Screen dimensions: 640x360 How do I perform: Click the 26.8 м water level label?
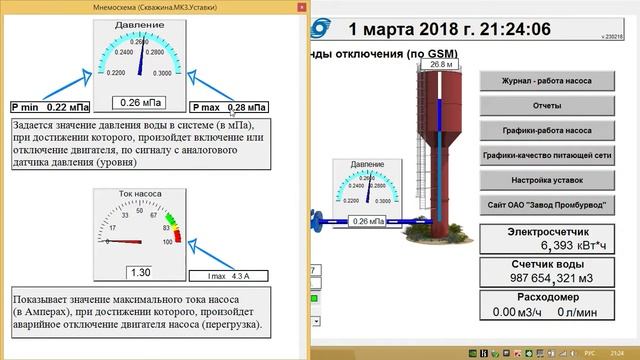pyautogui.click(x=440, y=64)
